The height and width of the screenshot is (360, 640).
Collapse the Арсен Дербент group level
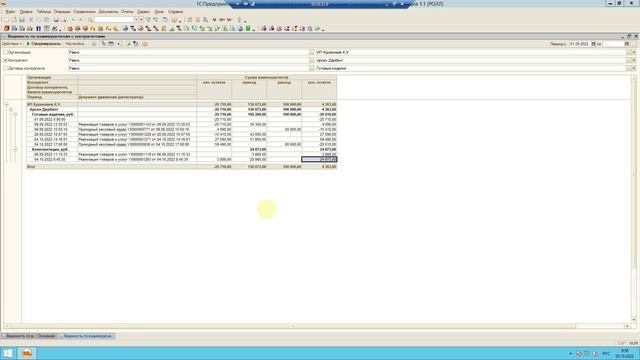point(11,109)
